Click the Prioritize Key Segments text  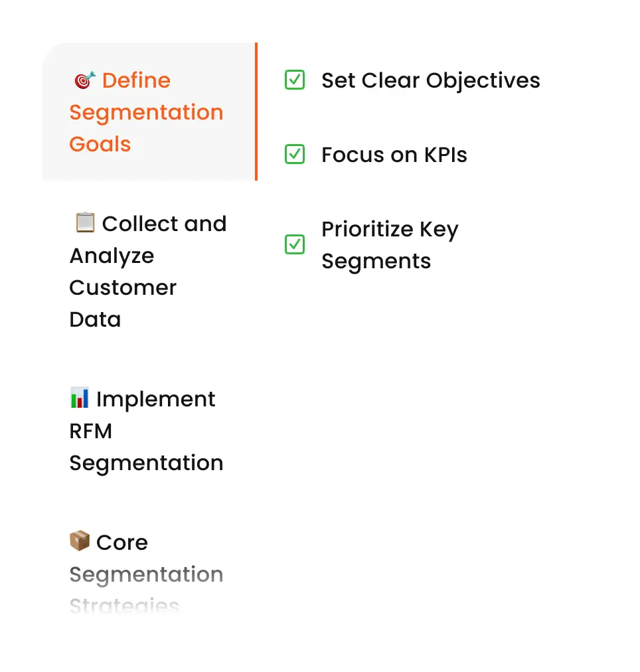[390, 245]
